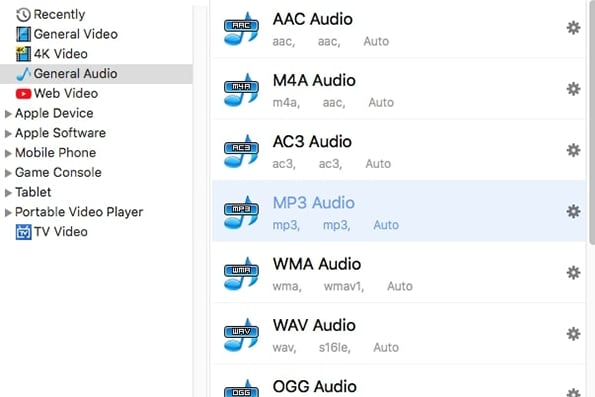Choose AC3 Audio format title

312,142
